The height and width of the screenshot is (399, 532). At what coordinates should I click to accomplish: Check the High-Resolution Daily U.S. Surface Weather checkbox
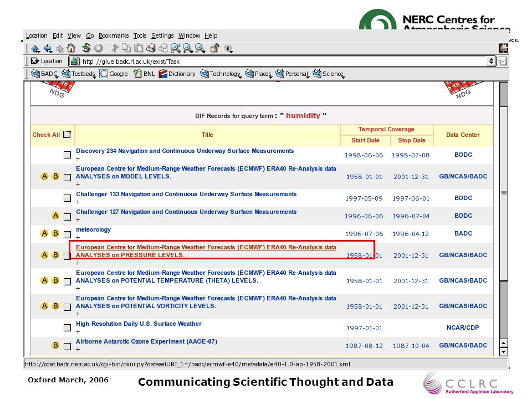(67, 328)
